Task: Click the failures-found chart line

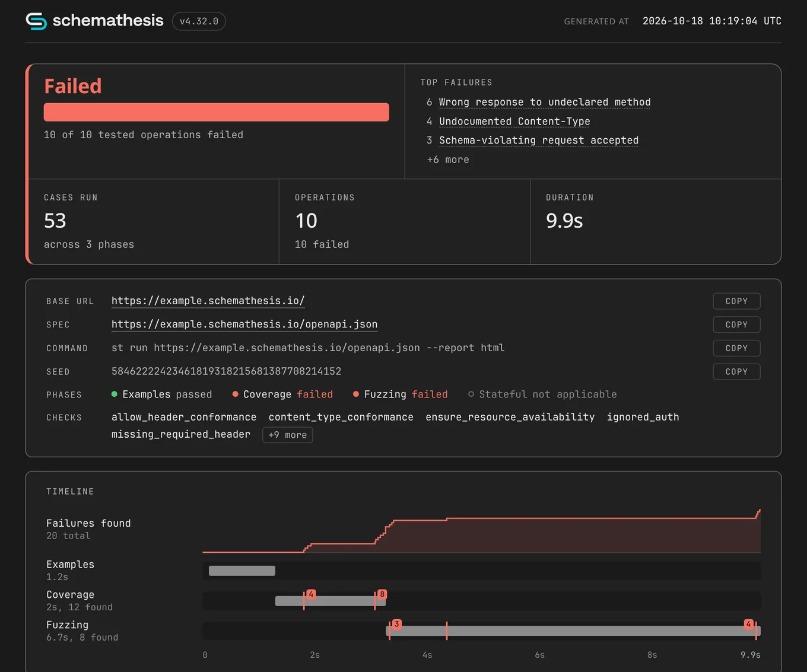Action: (x=482, y=531)
